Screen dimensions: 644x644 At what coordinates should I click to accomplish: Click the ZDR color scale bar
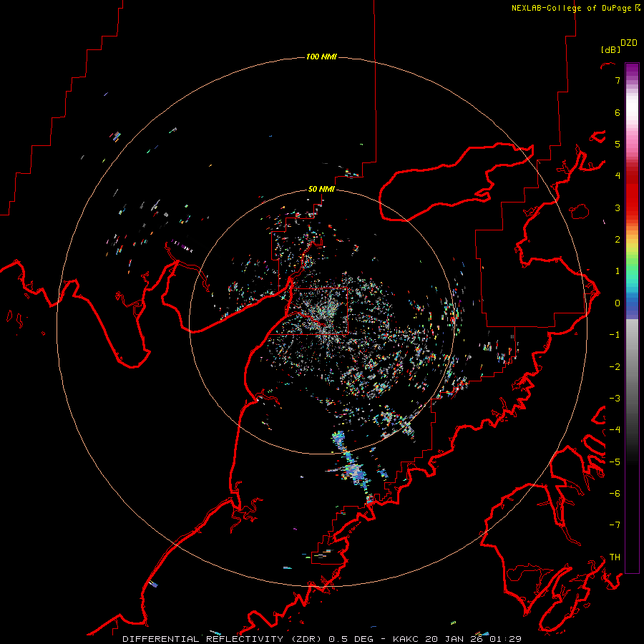coord(632,318)
